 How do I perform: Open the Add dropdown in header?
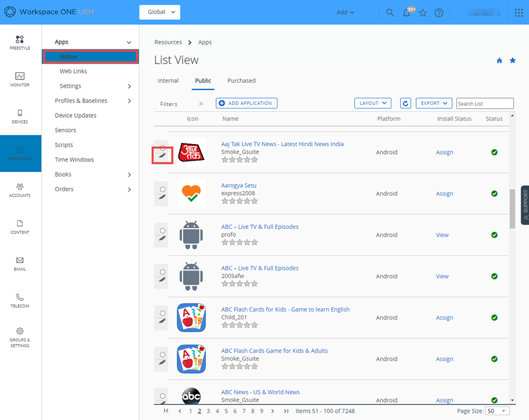coord(345,13)
